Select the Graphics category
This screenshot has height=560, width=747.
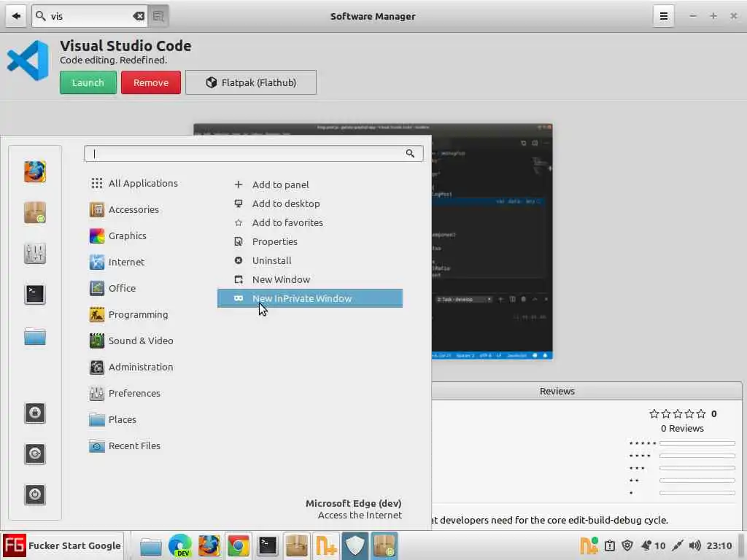(x=118, y=236)
